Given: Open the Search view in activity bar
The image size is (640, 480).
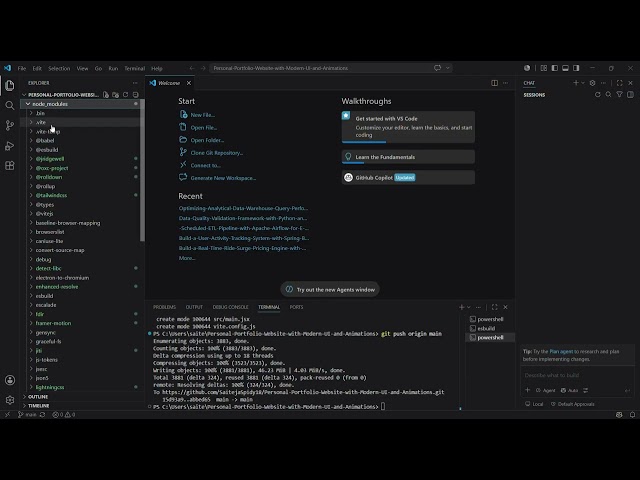Looking at the screenshot, I should point(10,106).
